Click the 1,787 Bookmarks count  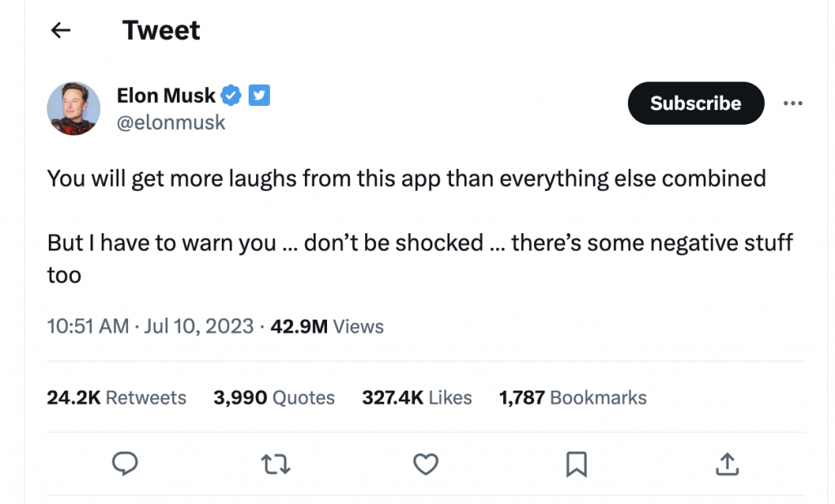pyautogui.click(x=572, y=397)
